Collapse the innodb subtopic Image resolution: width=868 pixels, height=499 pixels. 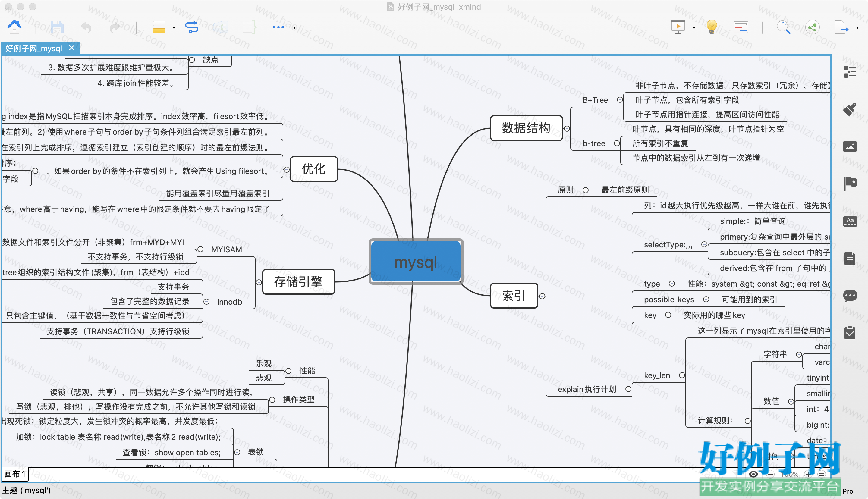pos(207,302)
